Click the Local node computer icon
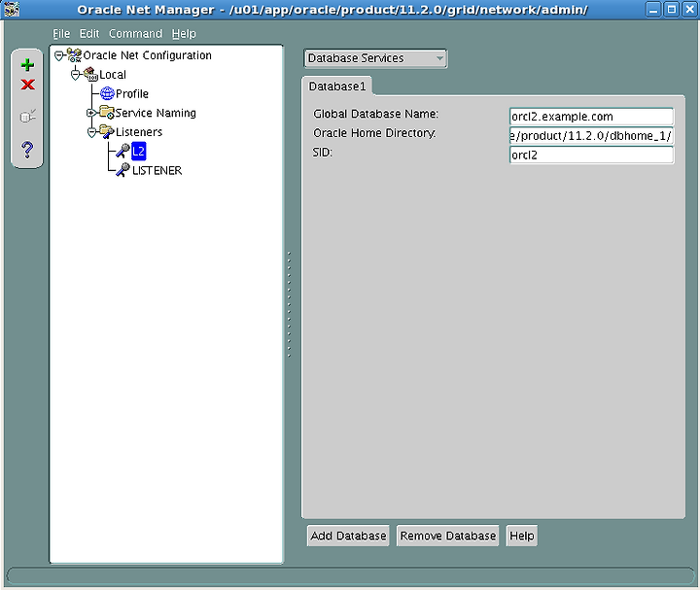This screenshot has width=700, height=590. click(90, 74)
